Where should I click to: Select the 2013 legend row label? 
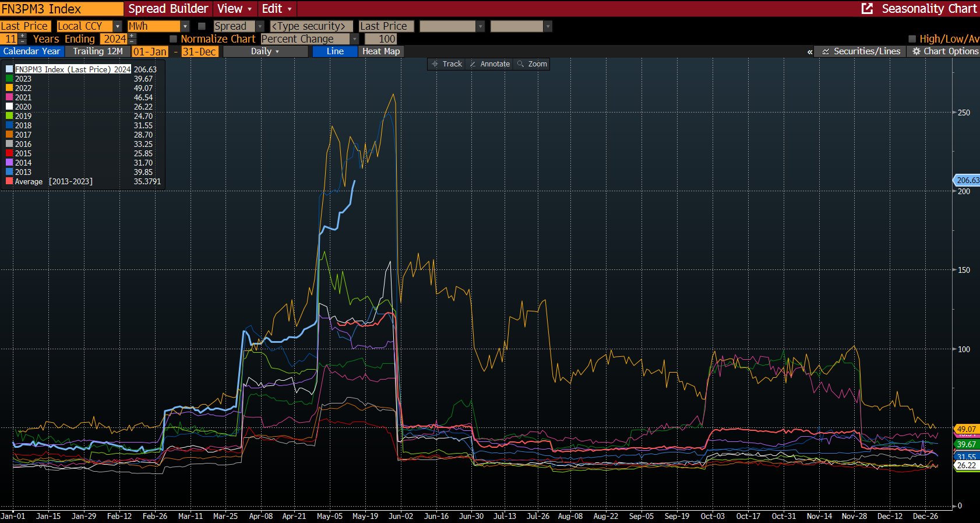[23, 172]
